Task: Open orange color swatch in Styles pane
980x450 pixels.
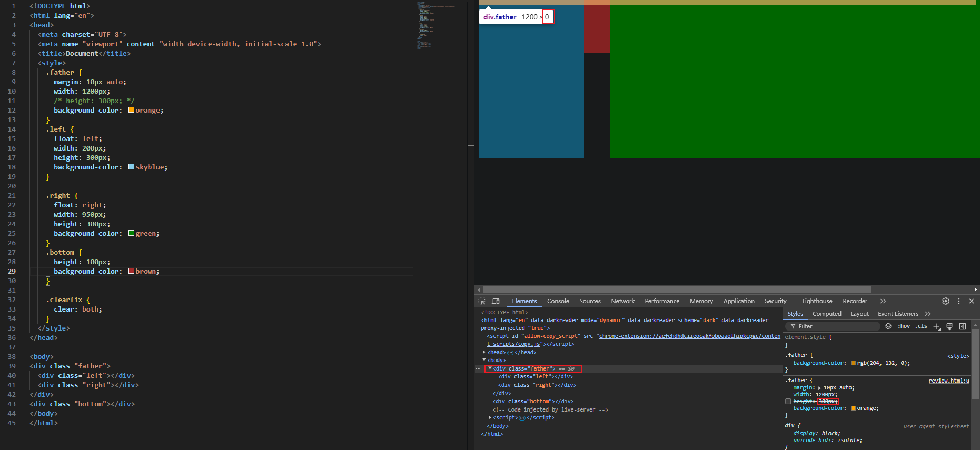Action: point(853,408)
